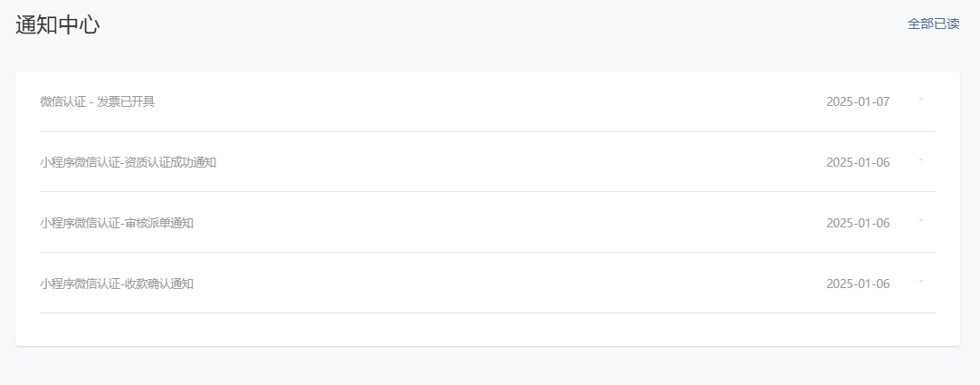
Task: Click empty card area below 收款确认通知
Action: [x=488, y=329]
